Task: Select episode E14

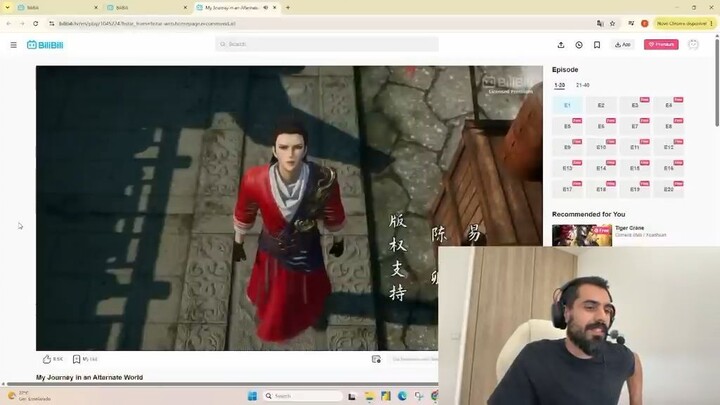Action: point(601,169)
